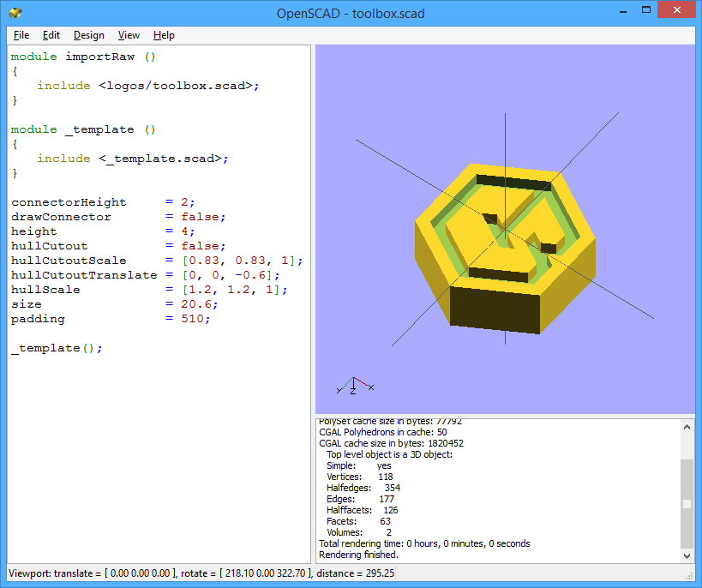
Task: Click the 'Vertices: 118' console line
Action: tap(359, 477)
